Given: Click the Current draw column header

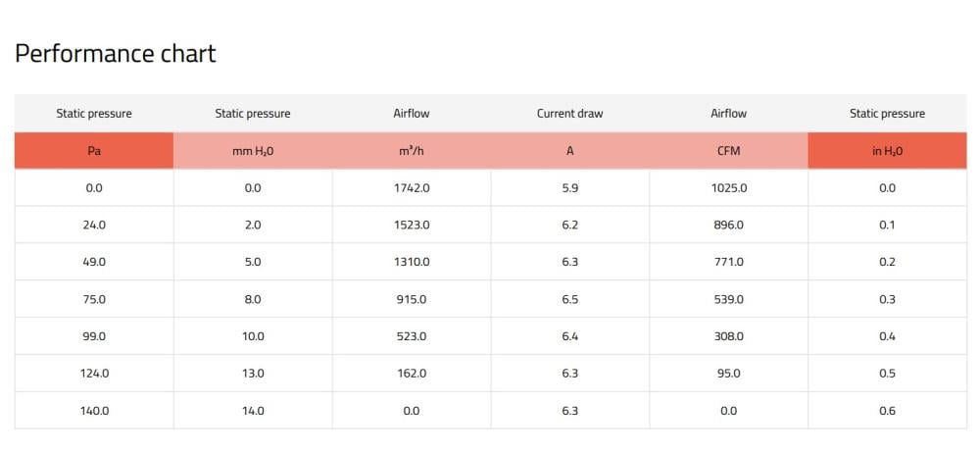Looking at the screenshot, I should coord(569,114).
